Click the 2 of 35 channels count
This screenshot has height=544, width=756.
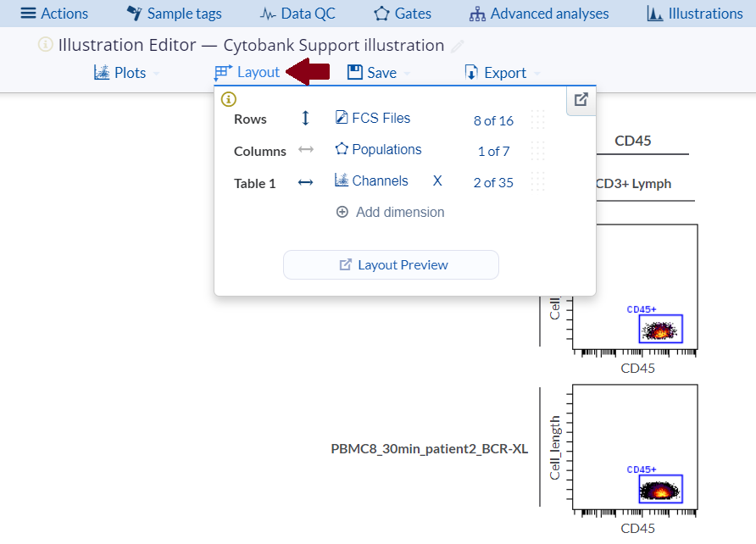[x=493, y=182]
